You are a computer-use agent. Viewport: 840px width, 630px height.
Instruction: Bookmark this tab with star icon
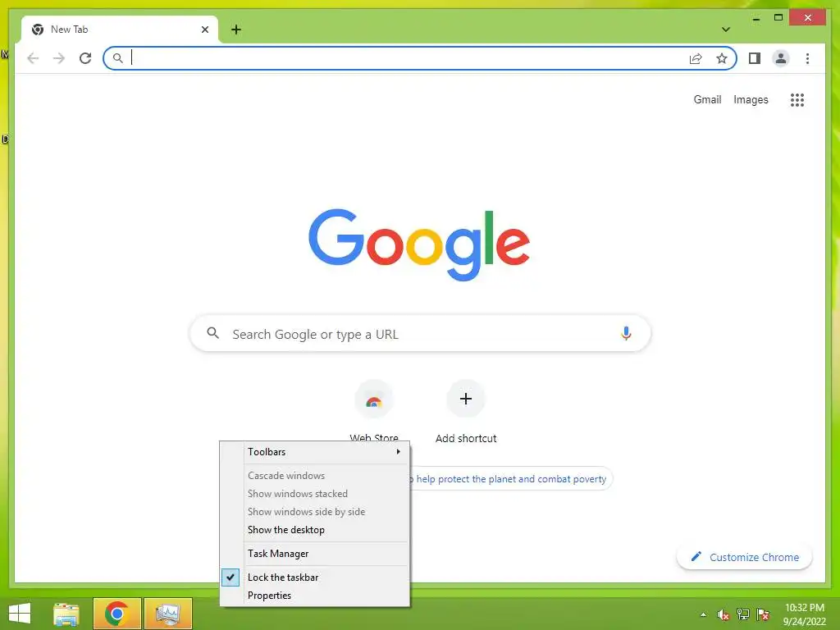click(722, 58)
